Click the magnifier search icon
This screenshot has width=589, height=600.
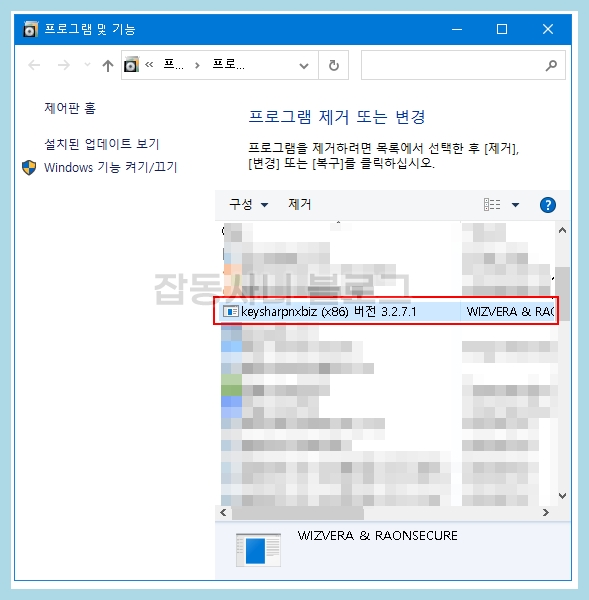pyautogui.click(x=551, y=65)
